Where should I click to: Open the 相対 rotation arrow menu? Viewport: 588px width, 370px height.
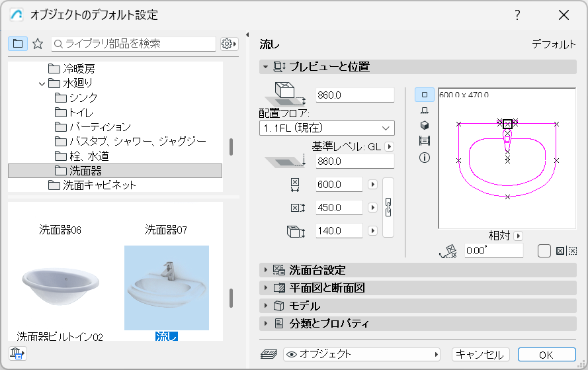coord(519,236)
